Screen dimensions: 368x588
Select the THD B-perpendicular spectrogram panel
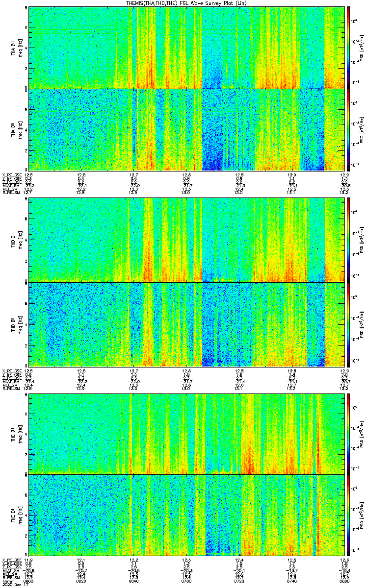tap(187, 240)
